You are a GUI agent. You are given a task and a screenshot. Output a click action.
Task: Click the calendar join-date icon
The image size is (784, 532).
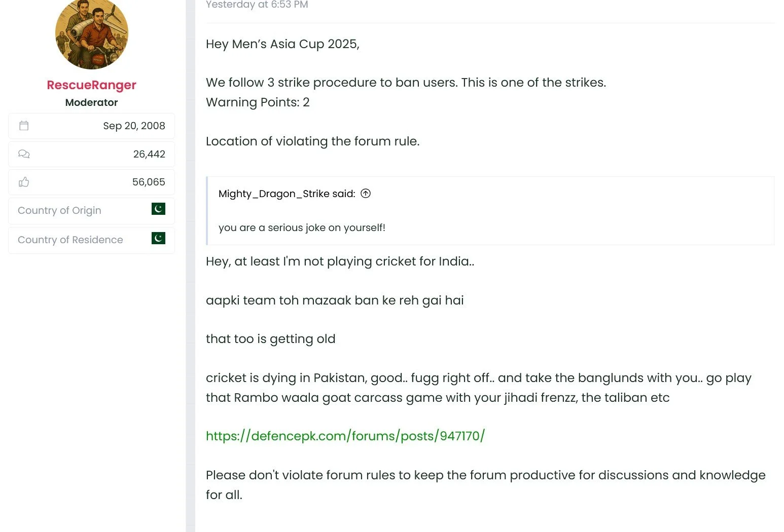click(x=24, y=126)
